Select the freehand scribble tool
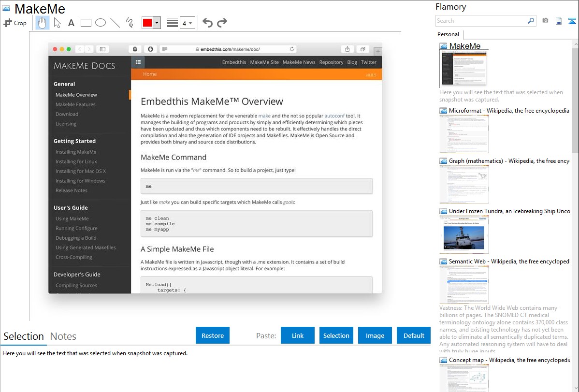Image resolution: width=579 pixels, height=392 pixels. click(130, 23)
